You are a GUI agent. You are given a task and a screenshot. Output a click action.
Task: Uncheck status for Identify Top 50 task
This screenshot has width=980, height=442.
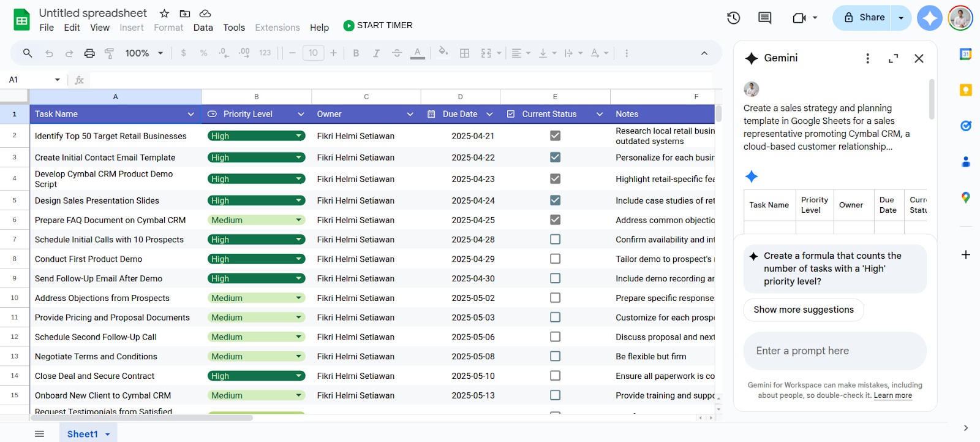pyautogui.click(x=555, y=135)
